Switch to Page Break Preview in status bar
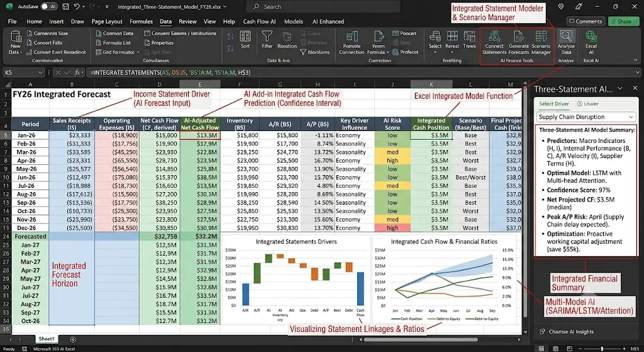 [569, 349]
